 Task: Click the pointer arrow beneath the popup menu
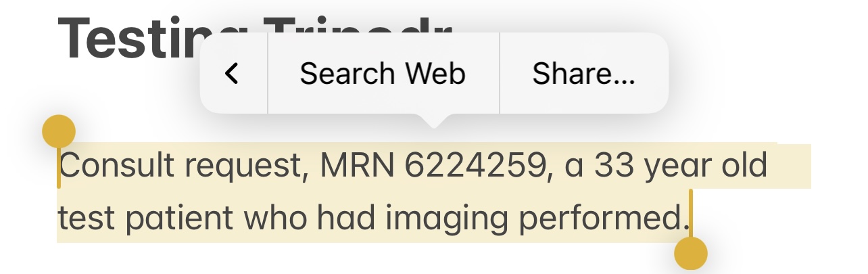point(434,122)
